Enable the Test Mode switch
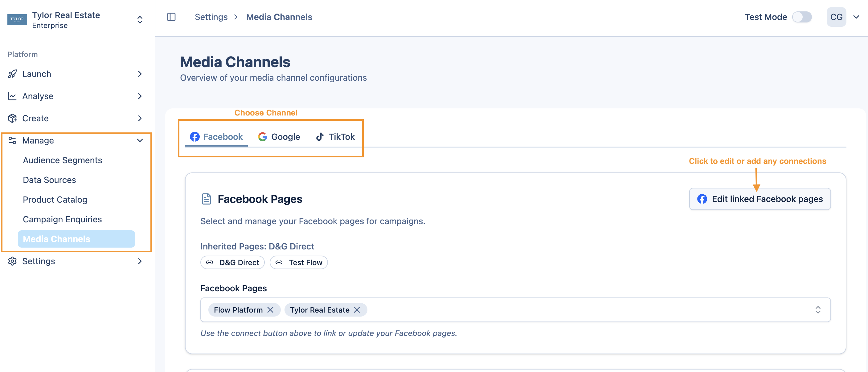Screen dimensions: 868x372 (x=802, y=17)
